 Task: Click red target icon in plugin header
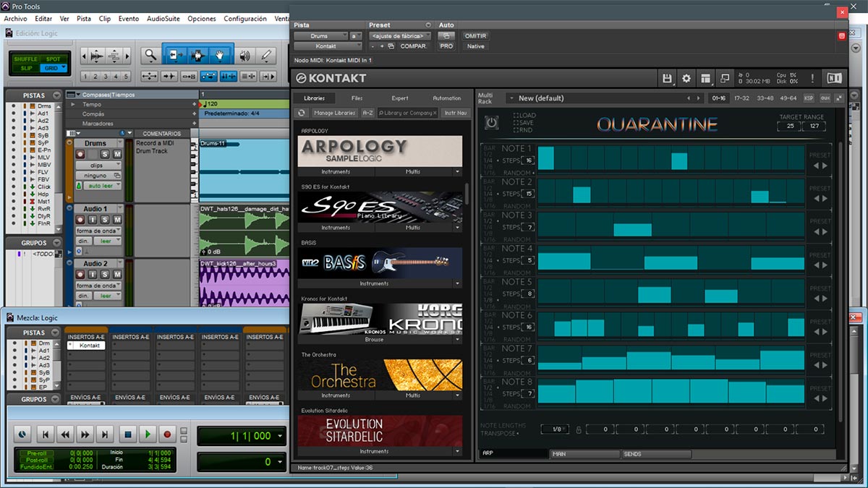click(841, 36)
